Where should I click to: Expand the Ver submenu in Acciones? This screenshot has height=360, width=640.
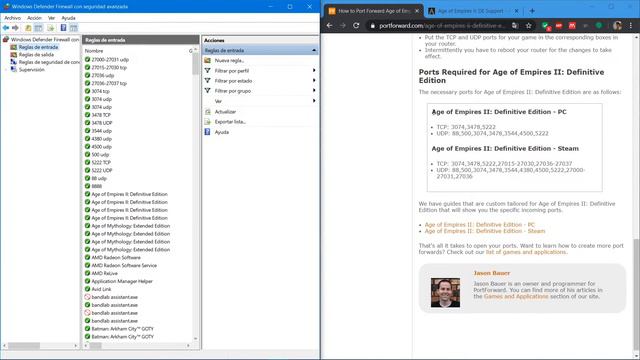tap(314, 100)
